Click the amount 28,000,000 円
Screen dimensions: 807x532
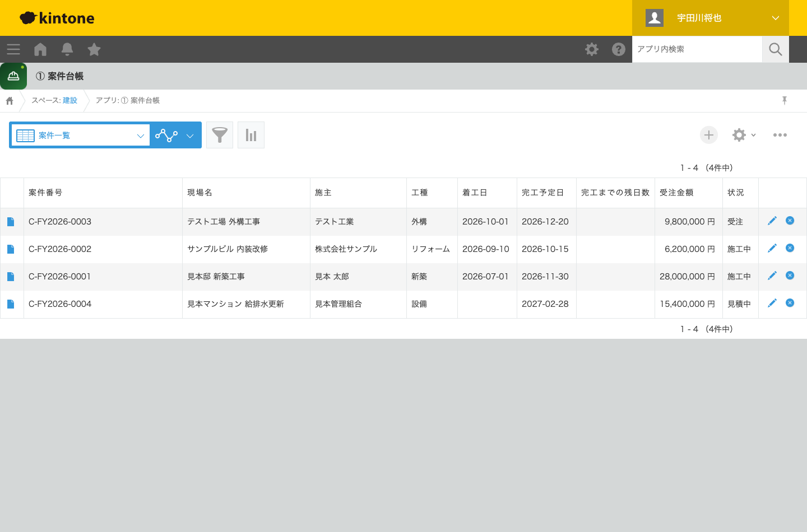pos(688,277)
